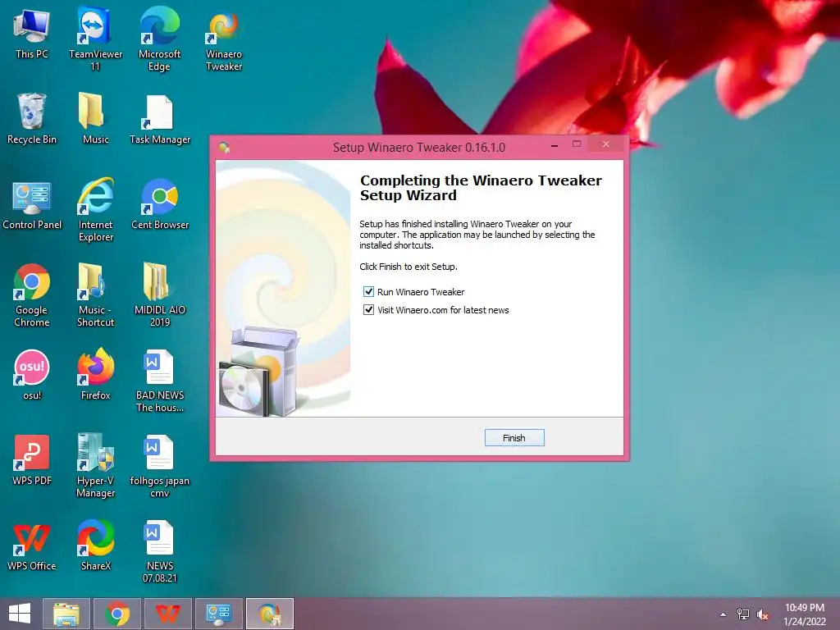Select Google Chrome desktop shortcut
Screen dimensions: 840x630
pos(32,295)
